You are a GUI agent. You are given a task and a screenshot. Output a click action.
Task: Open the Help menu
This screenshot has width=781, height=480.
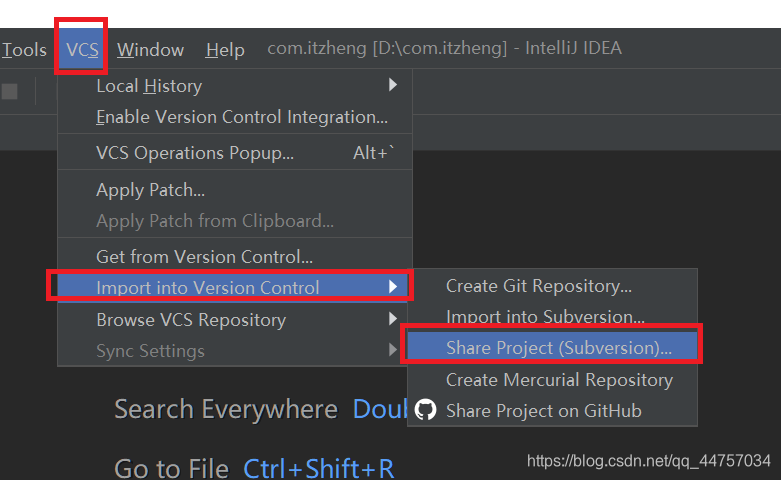point(225,50)
